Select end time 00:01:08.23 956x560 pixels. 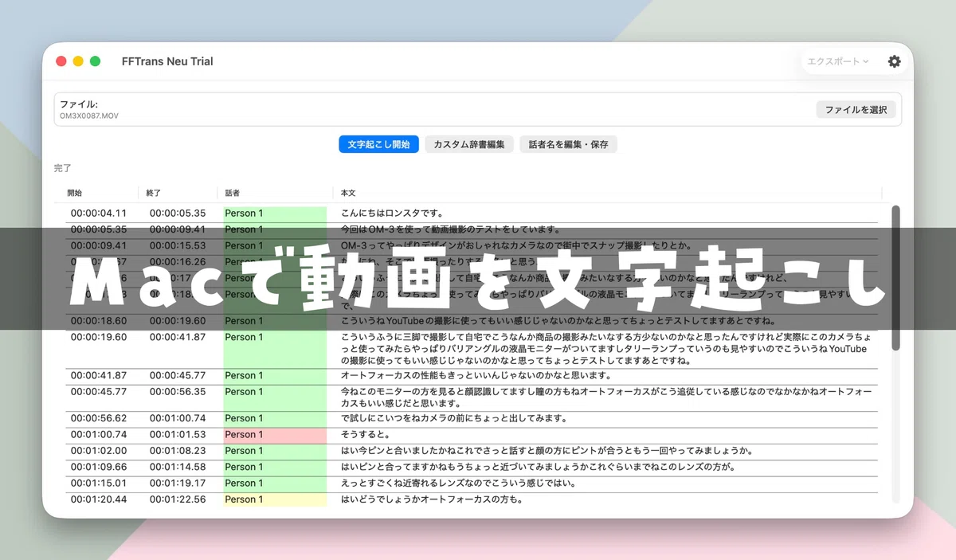click(178, 450)
